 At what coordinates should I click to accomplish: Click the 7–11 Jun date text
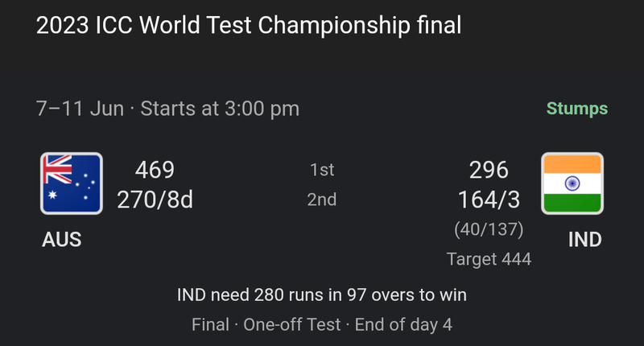[x=80, y=109]
